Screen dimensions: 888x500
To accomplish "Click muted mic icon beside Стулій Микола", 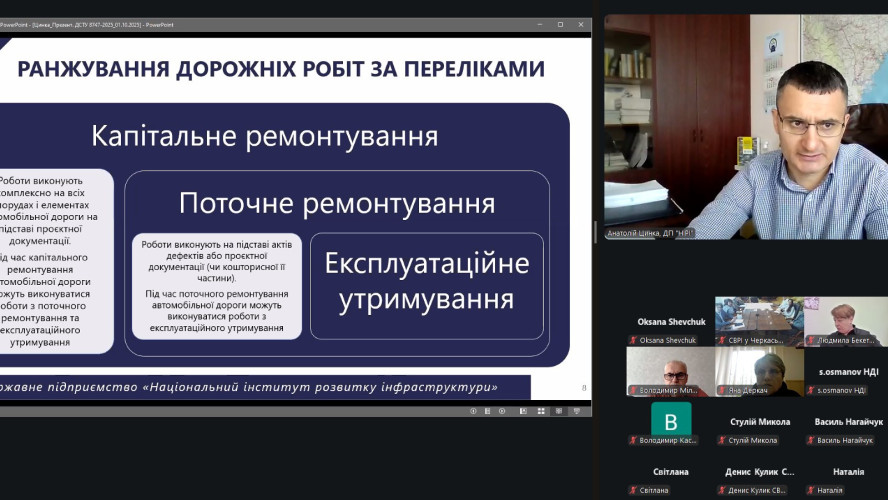I will (x=722, y=440).
